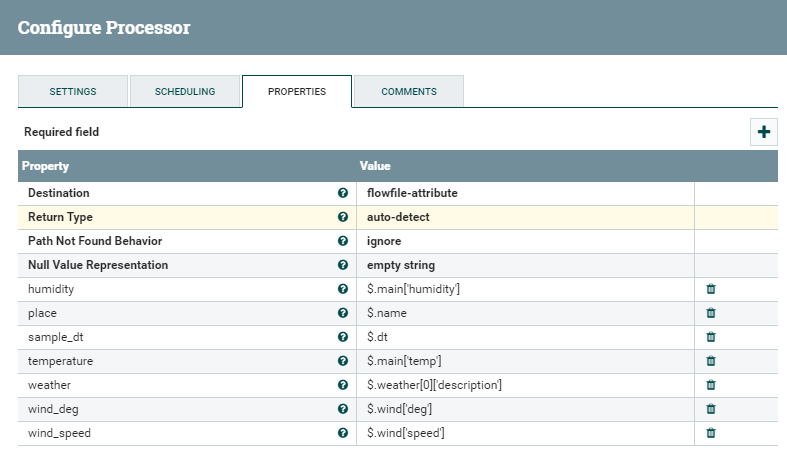787x455 pixels.
Task: Delete the temperature property
Action: 711,361
